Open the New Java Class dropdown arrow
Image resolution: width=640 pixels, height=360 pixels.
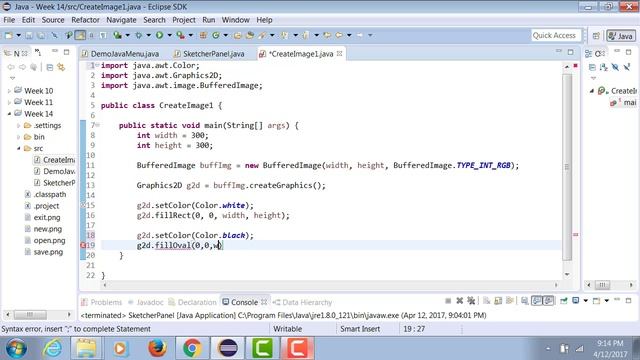[225, 36]
